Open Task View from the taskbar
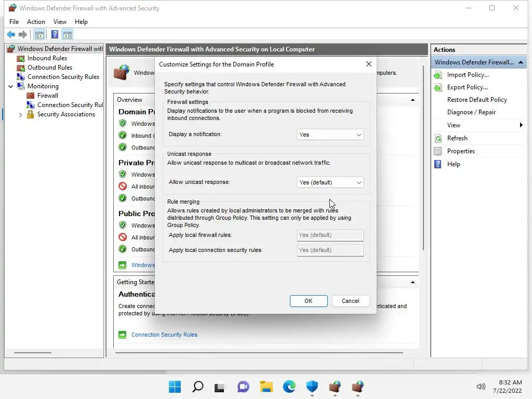Viewport: 532px width, 399px height. click(x=220, y=387)
